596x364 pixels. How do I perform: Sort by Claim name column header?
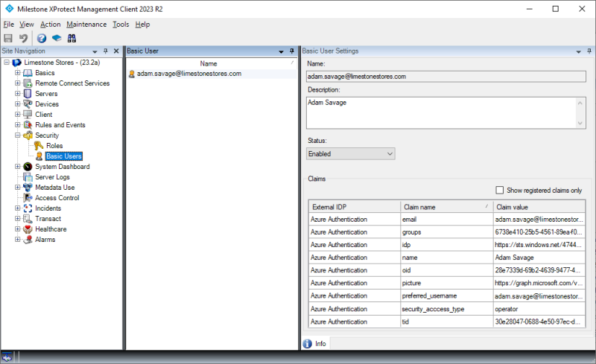[x=446, y=207]
